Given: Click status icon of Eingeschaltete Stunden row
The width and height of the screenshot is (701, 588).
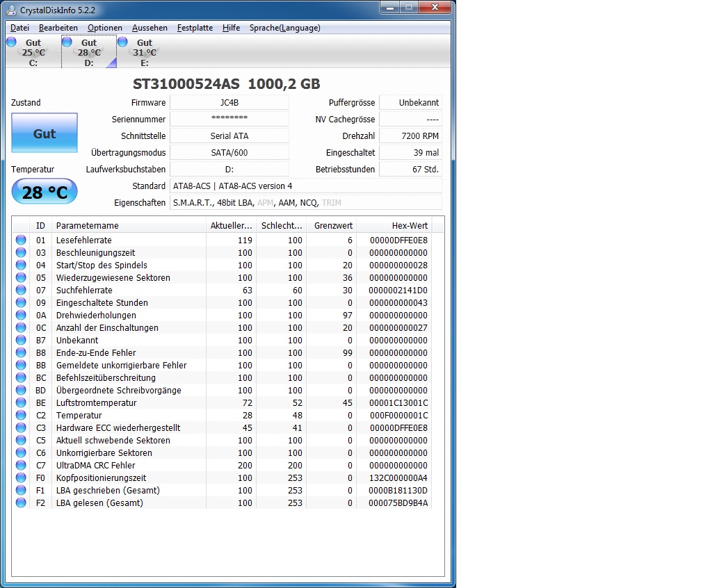Looking at the screenshot, I should tap(21, 302).
